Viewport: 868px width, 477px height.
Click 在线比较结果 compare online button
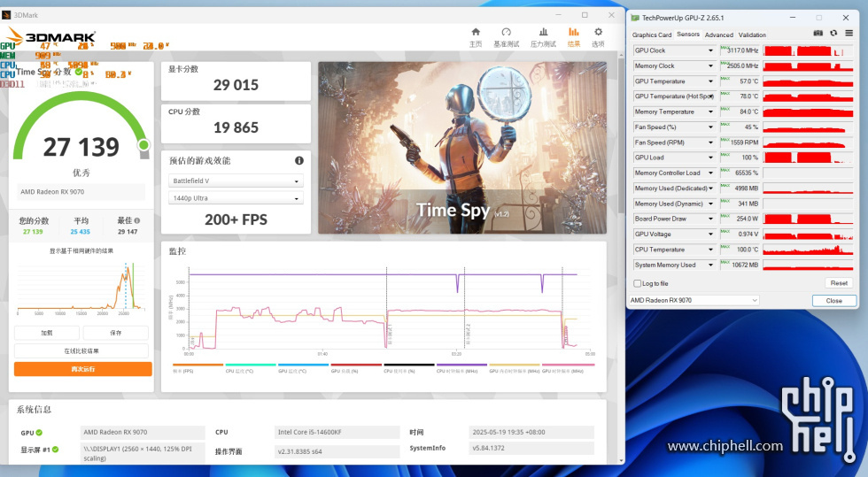pyautogui.click(x=81, y=351)
